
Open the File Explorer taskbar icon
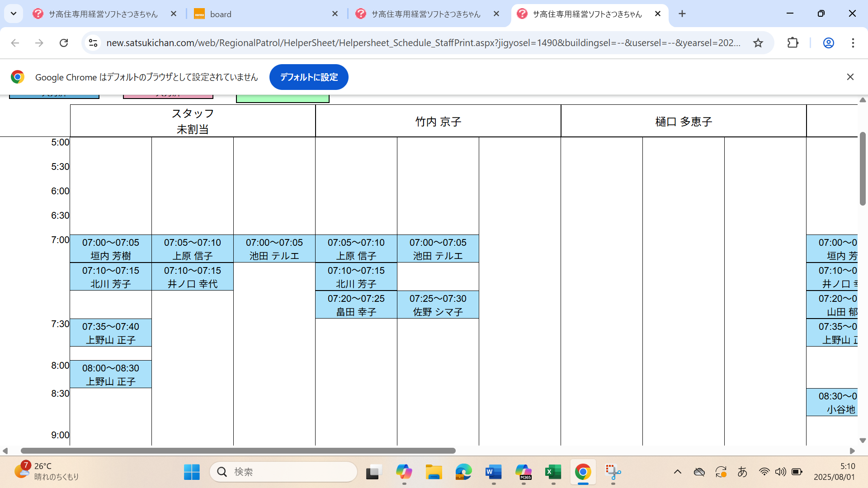434,472
